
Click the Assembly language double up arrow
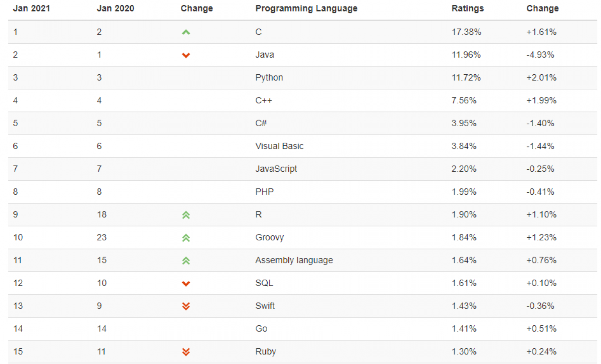click(186, 261)
